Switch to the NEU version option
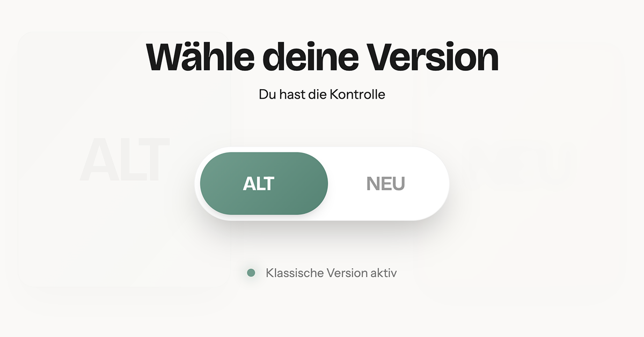644x337 pixels. [x=385, y=184]
